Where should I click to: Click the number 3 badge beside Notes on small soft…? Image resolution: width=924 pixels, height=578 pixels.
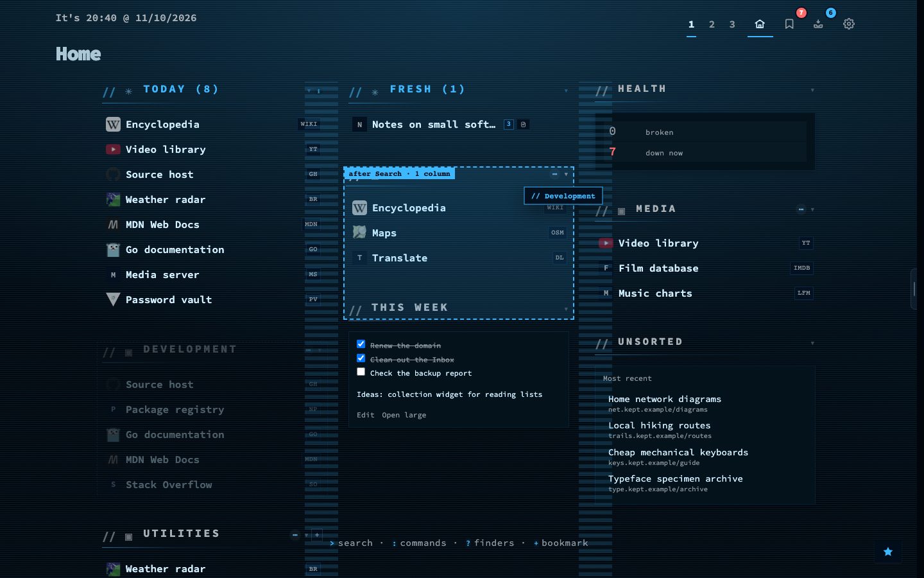(509, 125)
